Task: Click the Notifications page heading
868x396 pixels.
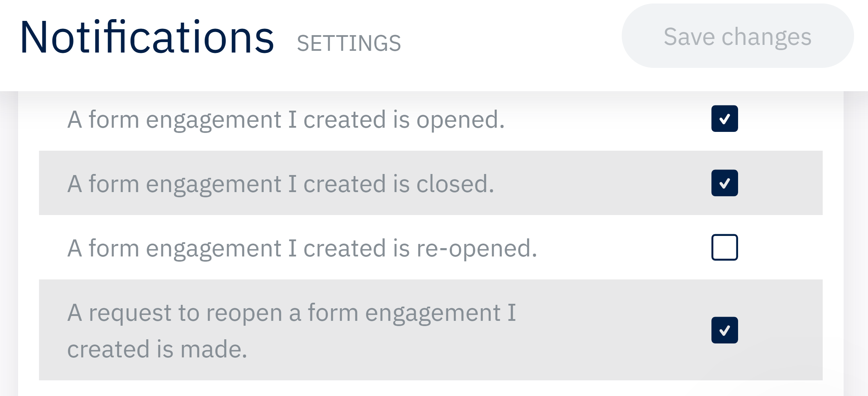Action: (147, 37)
